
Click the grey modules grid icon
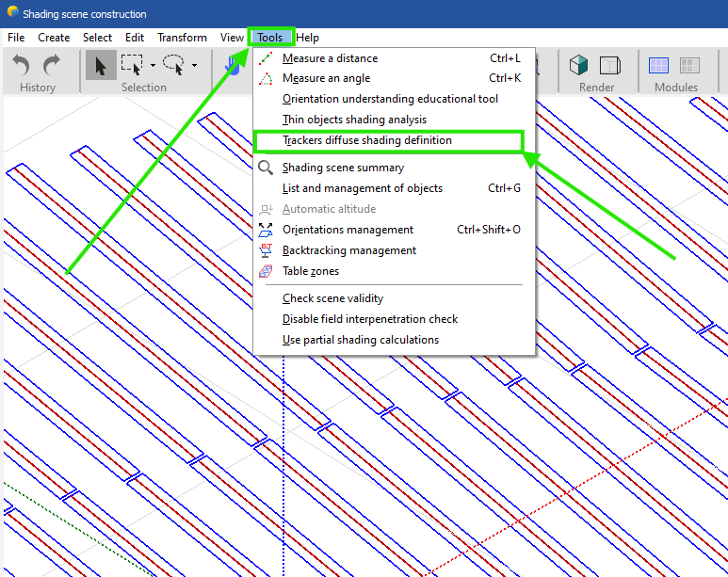click(689, 66)
